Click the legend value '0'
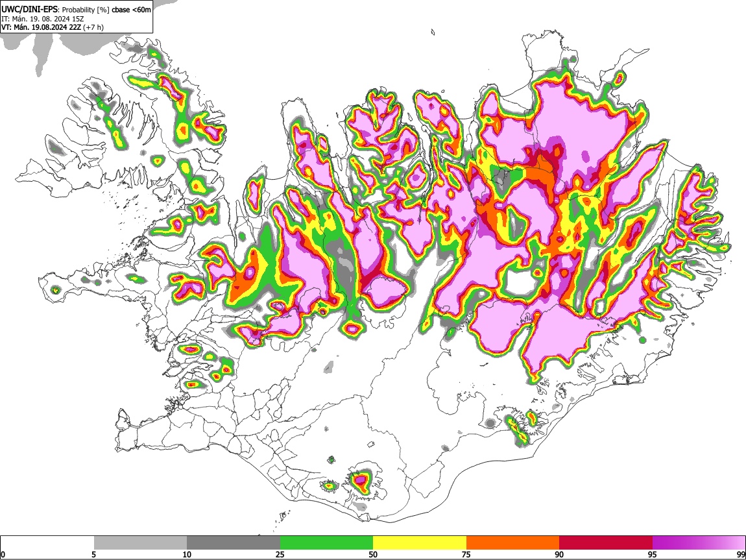The height and width of the screenshot is (560, 746). (3, 554)
